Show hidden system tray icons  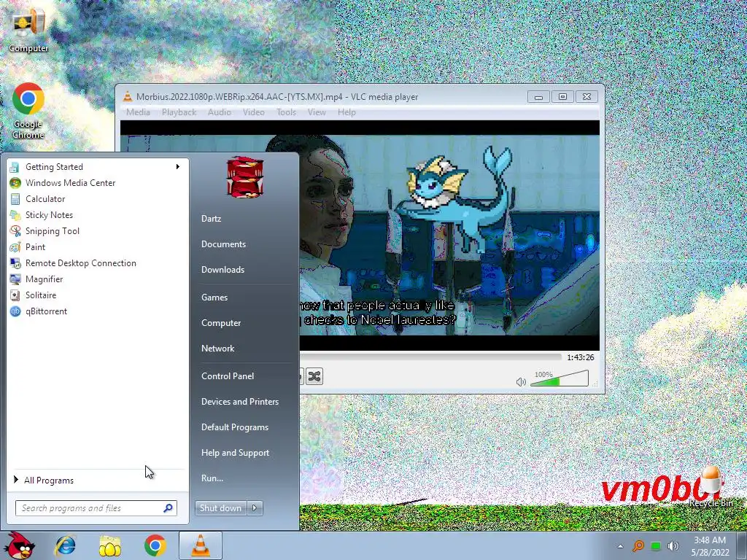[620, 546]
